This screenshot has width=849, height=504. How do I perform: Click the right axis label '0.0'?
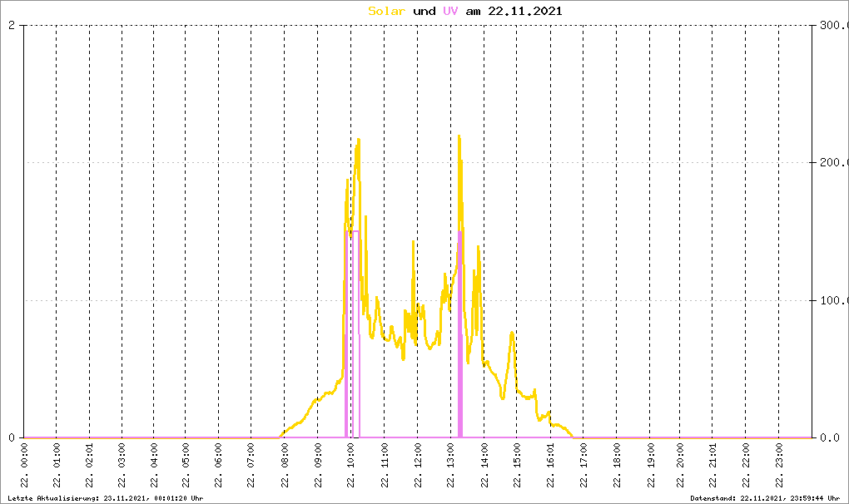(x=831, y=438)
